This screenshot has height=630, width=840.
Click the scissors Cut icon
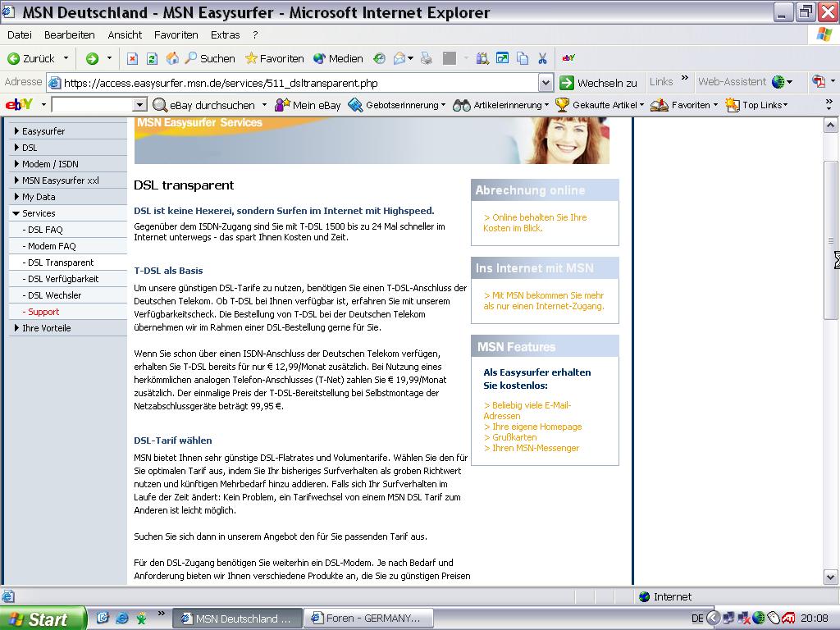click(x=543, y=58)
